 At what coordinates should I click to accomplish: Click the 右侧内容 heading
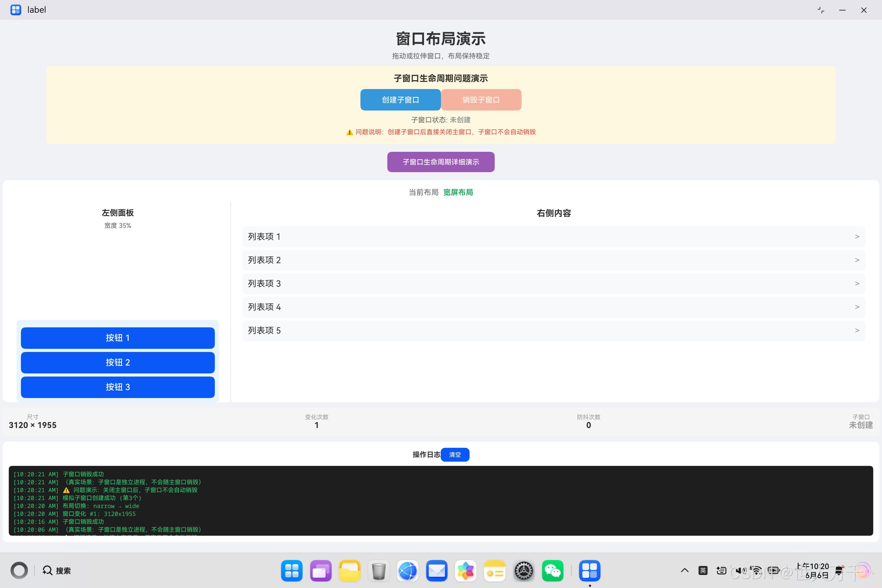[x=554, y=213]
